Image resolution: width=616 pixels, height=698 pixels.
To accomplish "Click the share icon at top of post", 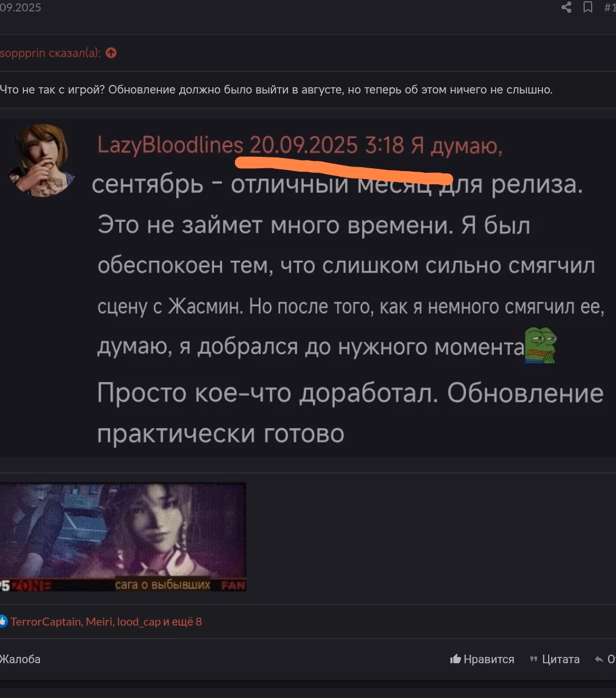I will tap(566, 7).
